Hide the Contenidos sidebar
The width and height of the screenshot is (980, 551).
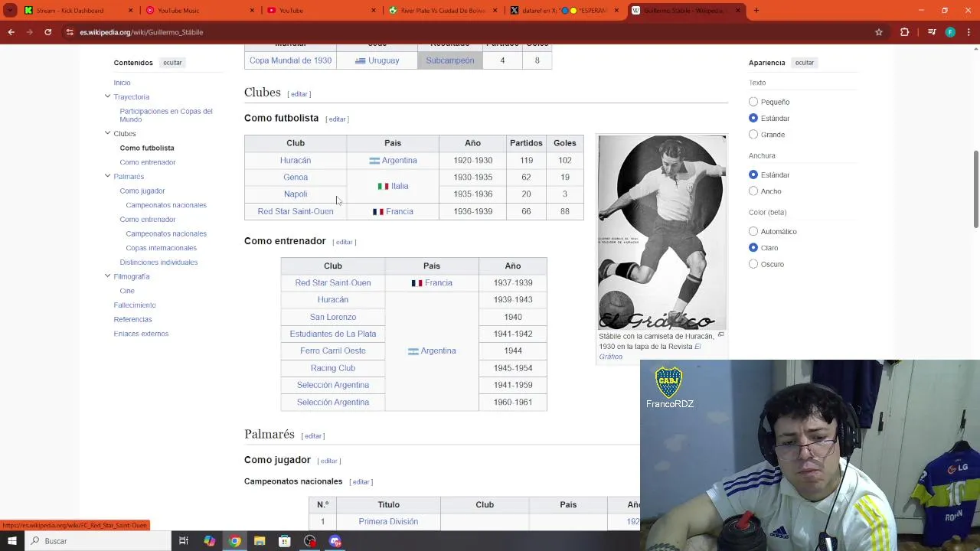[x=172, y=63]
